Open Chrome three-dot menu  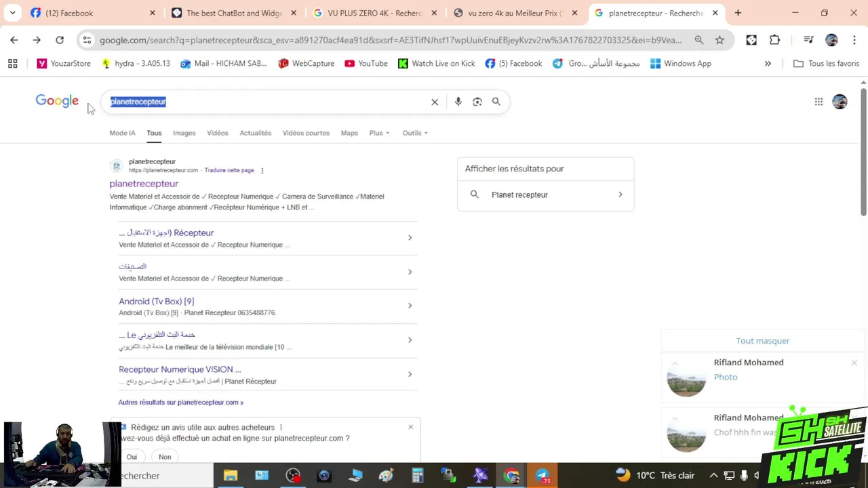854,40
